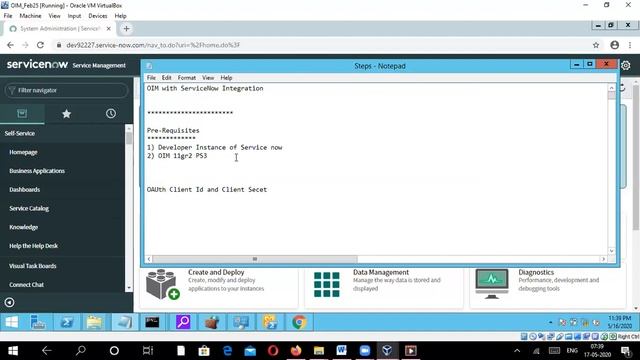Click the Data Management heading
640x360 pixels.
(x=380, y=272)
